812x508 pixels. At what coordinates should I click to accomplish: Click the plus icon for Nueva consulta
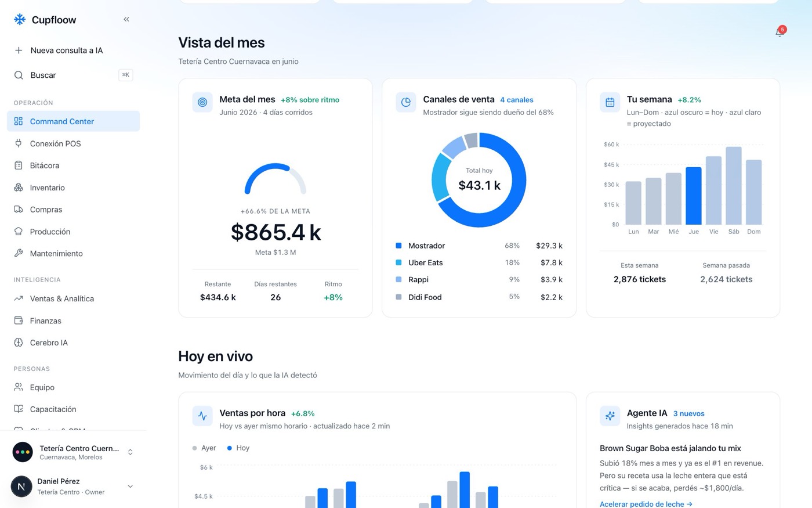click(19, 51)
